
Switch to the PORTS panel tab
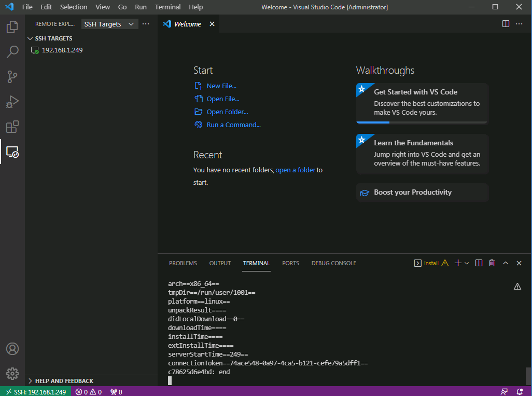tap(290, 263)
